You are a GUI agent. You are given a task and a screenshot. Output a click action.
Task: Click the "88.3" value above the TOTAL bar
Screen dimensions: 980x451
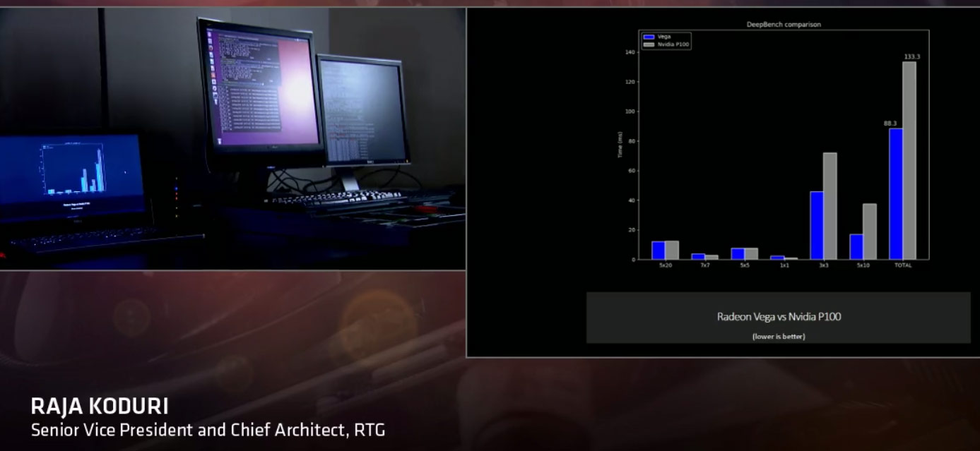click(x=890, y=124)
